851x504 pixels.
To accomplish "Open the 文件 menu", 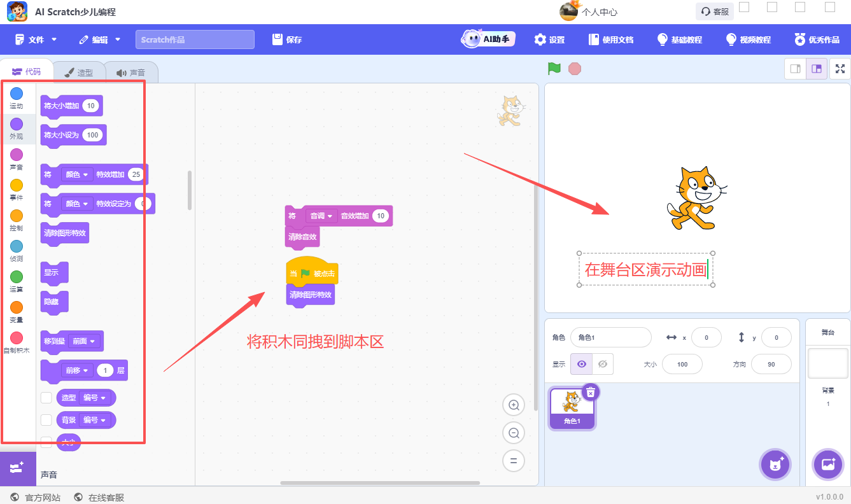I will click(36, 39).
